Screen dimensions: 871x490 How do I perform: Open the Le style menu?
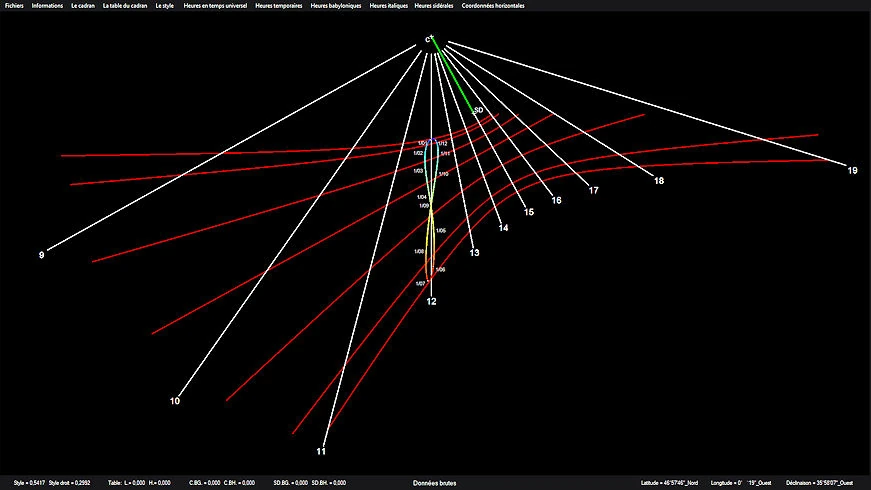click(164, 6)
